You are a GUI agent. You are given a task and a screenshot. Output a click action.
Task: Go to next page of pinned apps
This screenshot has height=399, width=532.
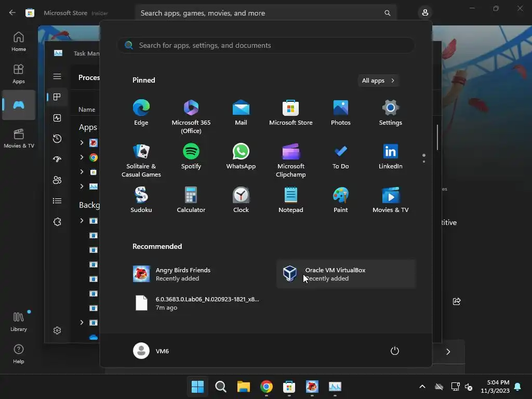[x=424, y=162]
